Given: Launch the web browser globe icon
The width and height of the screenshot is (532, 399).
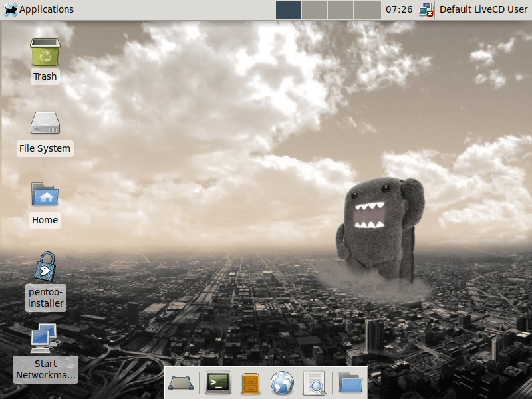Looking at the screenshot, I should [282, 383].
